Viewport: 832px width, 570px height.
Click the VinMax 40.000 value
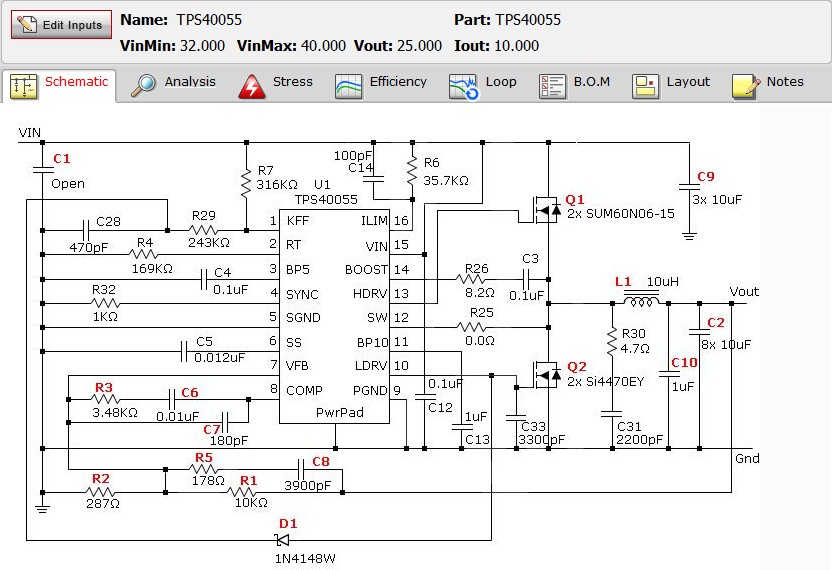point(323,46)
